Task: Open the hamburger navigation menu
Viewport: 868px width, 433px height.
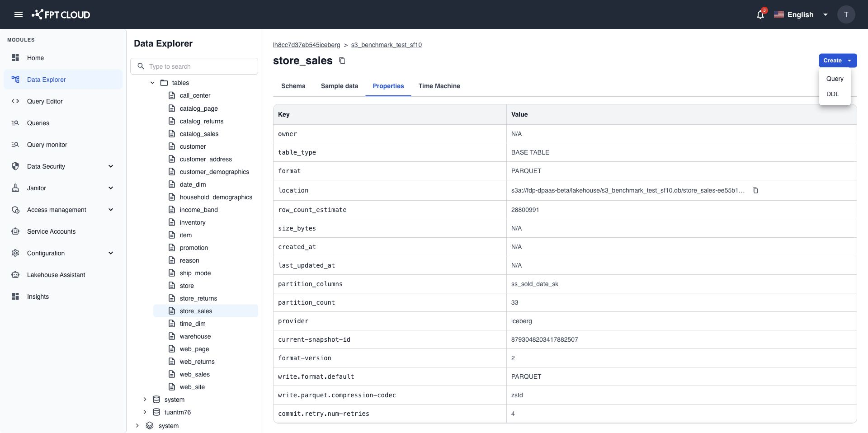Action: 19,14
